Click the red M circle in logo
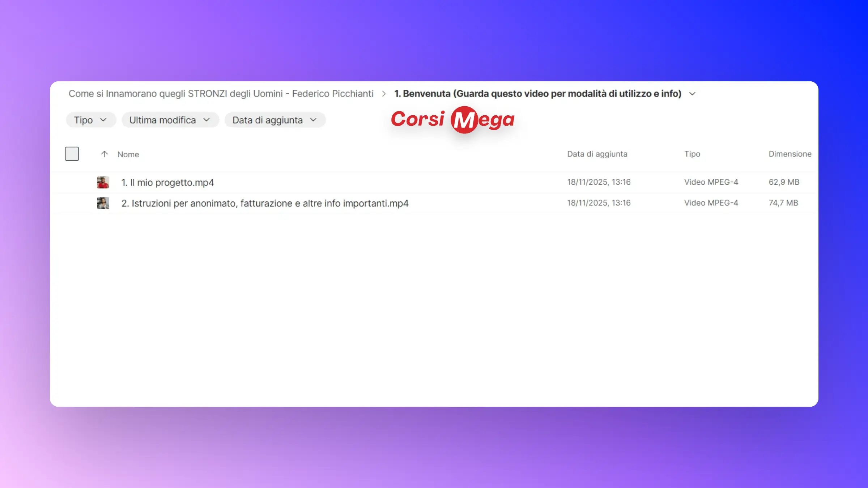Image resolution: width=868 pixels, height=488 pixels. click(464, 120)
